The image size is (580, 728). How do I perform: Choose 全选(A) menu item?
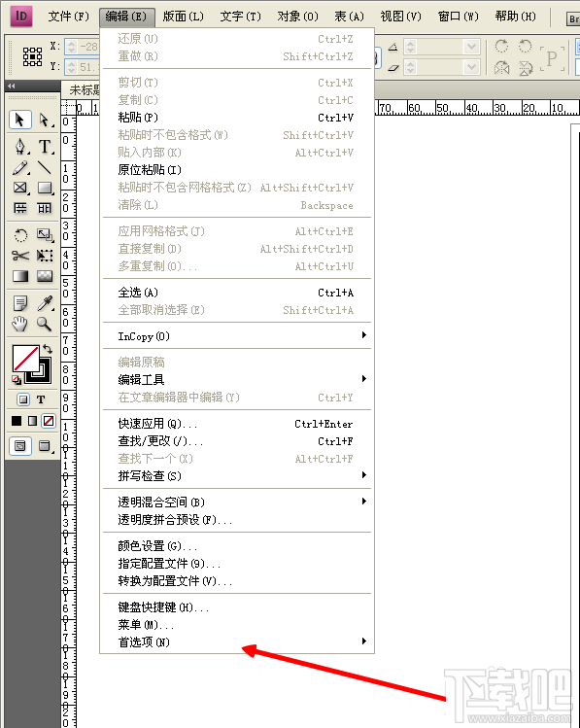pyautogui.click(x=237, y=293)
